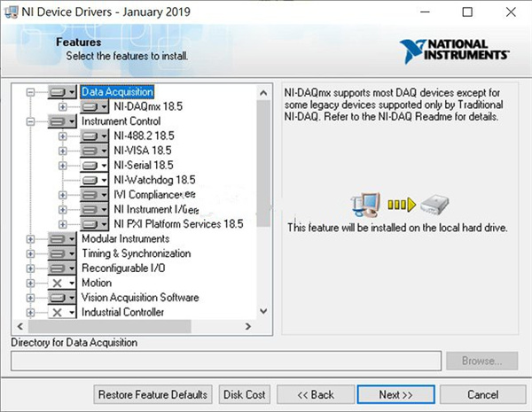Click the X do-not-install icon for Industrial Controller
The image size is (532, 412).
click(x=57, y=312)
